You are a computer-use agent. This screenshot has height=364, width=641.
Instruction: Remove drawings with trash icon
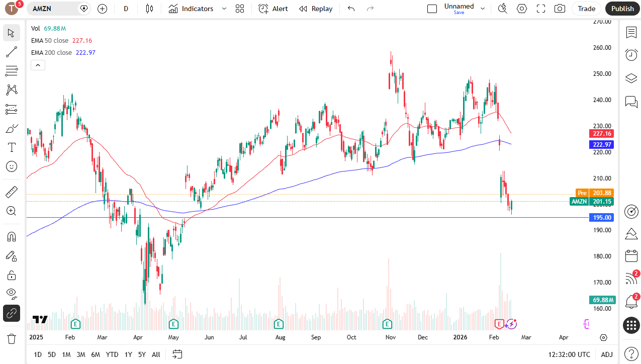click(12, 338)
